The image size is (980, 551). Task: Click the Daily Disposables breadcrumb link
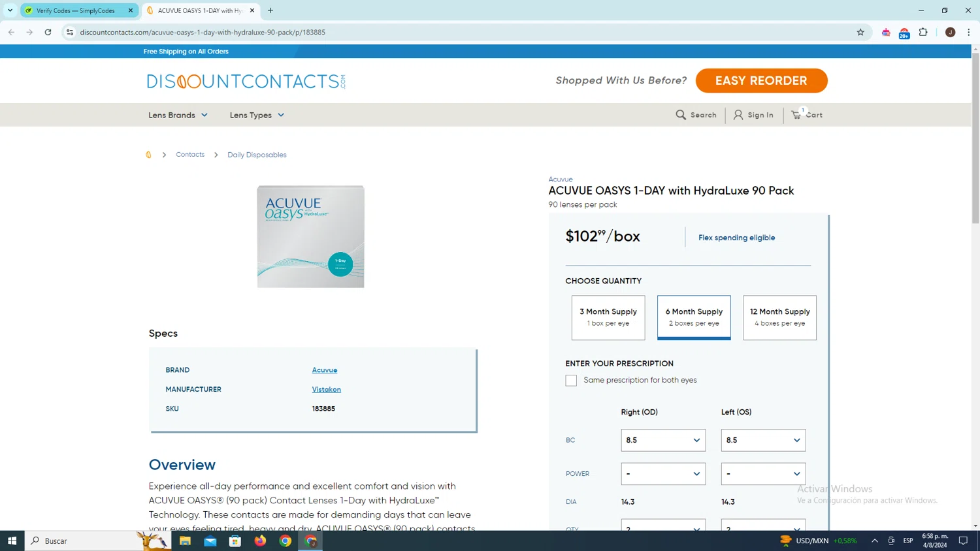coord(257,155)
